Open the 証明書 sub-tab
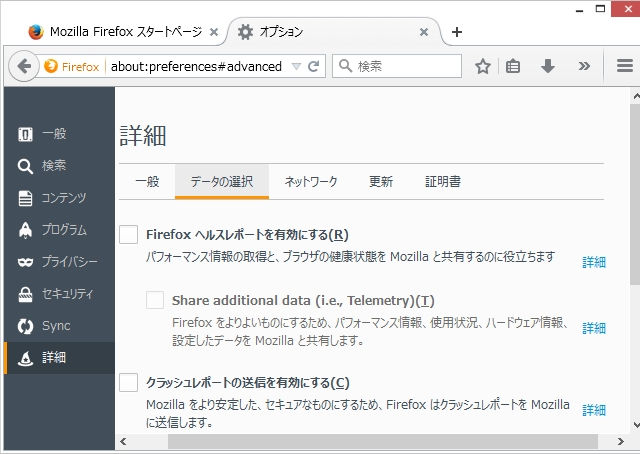Image resolution: width=640 pixels, height=454 pixels. [x=443, y=181]
